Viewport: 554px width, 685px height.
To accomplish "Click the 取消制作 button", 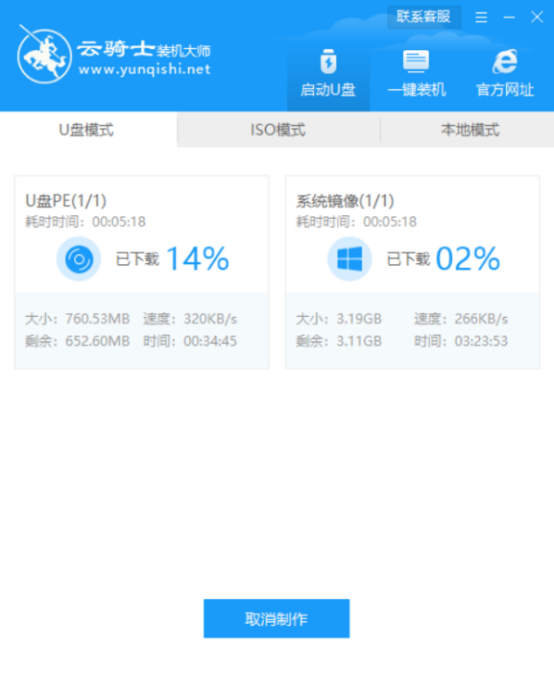I will pyautogui.click(x=277, y=619).
